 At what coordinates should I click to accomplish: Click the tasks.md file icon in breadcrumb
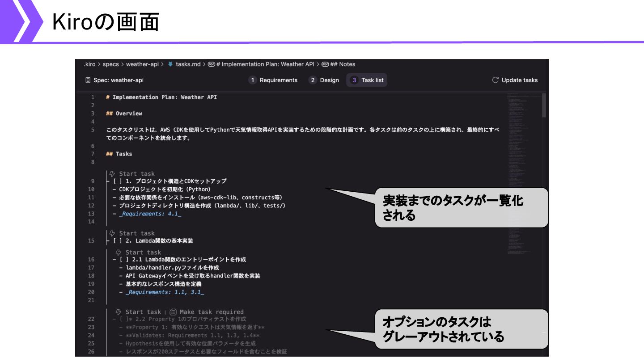[170, 64]
